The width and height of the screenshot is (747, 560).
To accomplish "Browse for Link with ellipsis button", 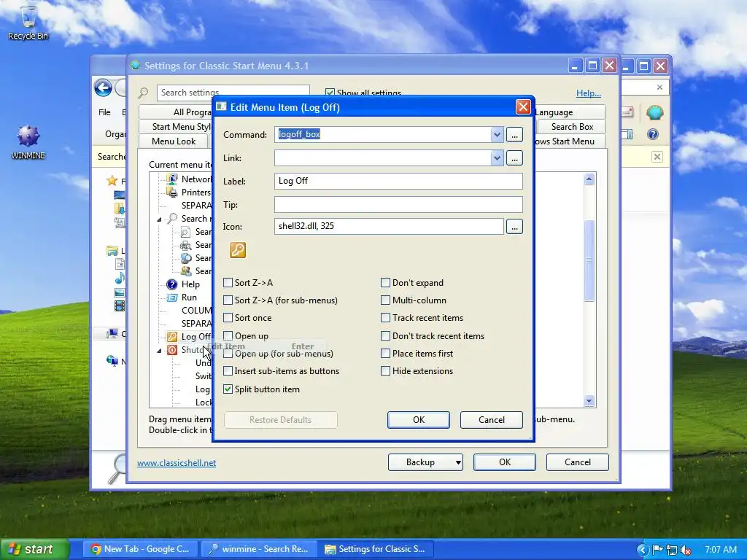I will tap(514, 158).
